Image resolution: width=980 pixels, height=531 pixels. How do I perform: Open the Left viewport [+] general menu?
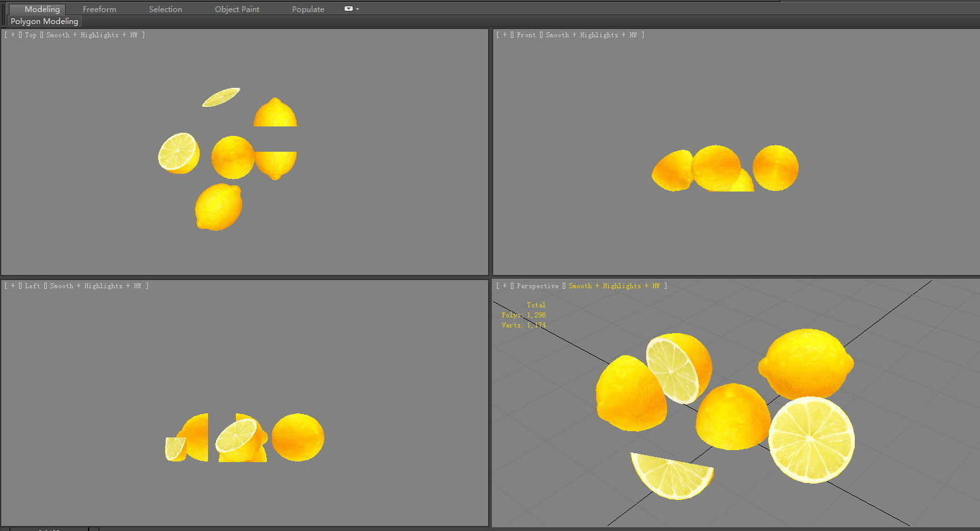coord(13,286)
